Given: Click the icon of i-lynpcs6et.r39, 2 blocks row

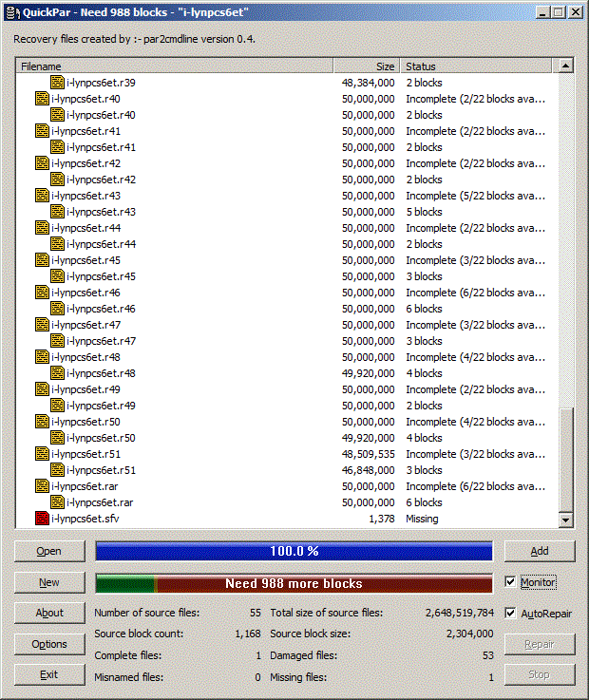Looking at the screenshot, I should (x=57, y=83).
